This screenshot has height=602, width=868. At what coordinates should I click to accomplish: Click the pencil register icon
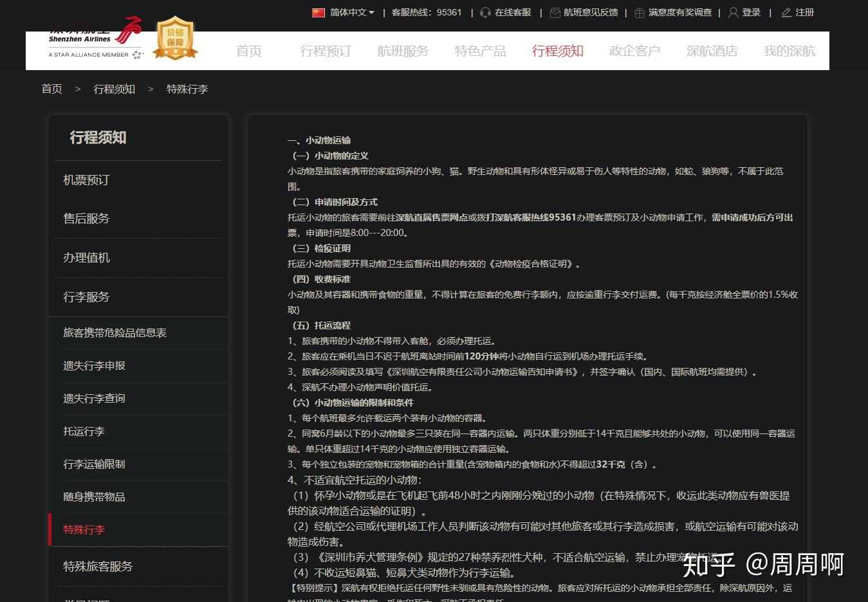[786, 12]
